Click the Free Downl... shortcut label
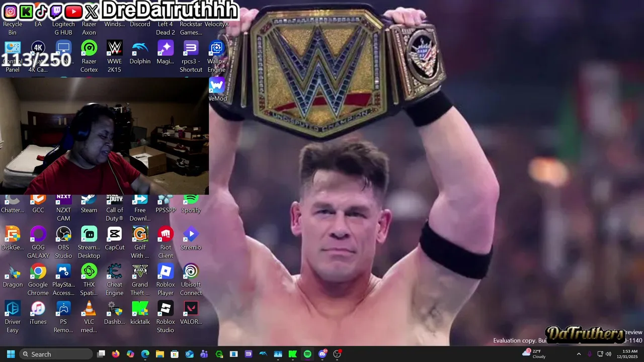Screen dimensions: 644x362 140,214
